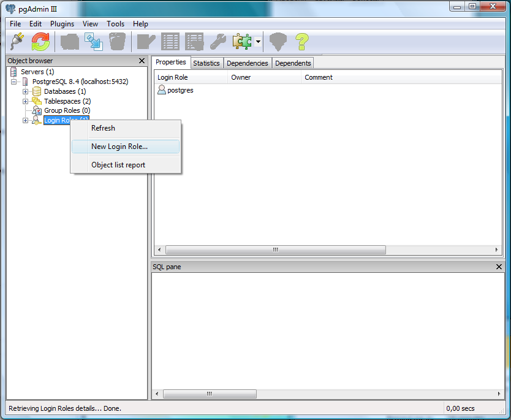The image size is (511, 420).
Task: Click the Login Roles user icon
Action: pyautogui.click(x=37, y=120)
